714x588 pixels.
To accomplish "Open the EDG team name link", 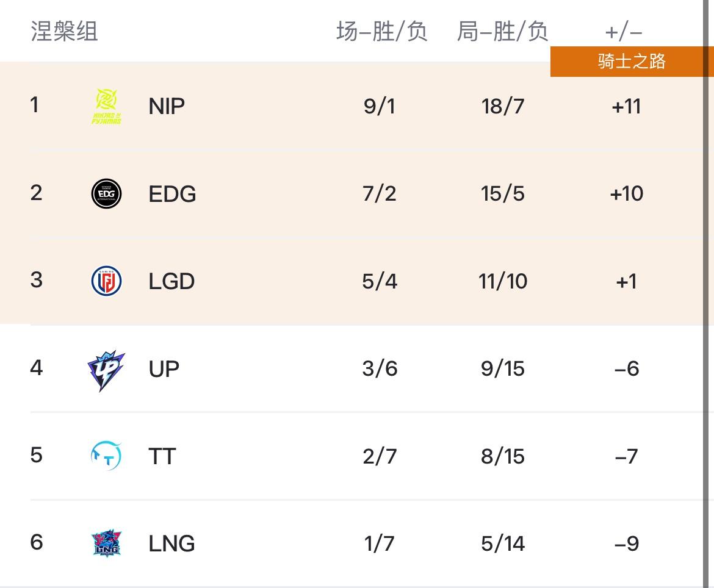I will 172,194.
